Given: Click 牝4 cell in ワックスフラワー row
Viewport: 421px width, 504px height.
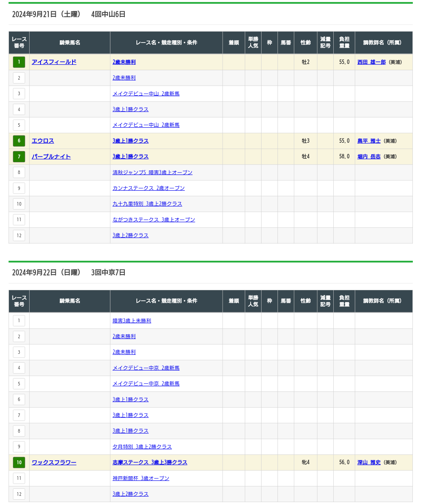Looking at the screenshot, I should tap(306, 462).
